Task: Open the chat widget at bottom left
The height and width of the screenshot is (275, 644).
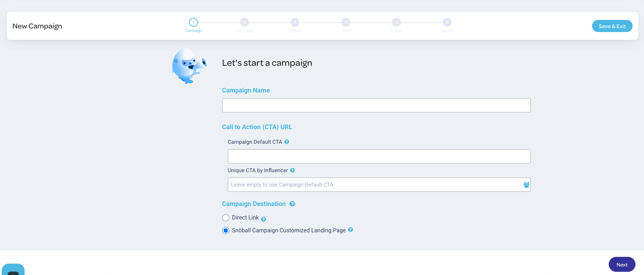Action: 13,270
